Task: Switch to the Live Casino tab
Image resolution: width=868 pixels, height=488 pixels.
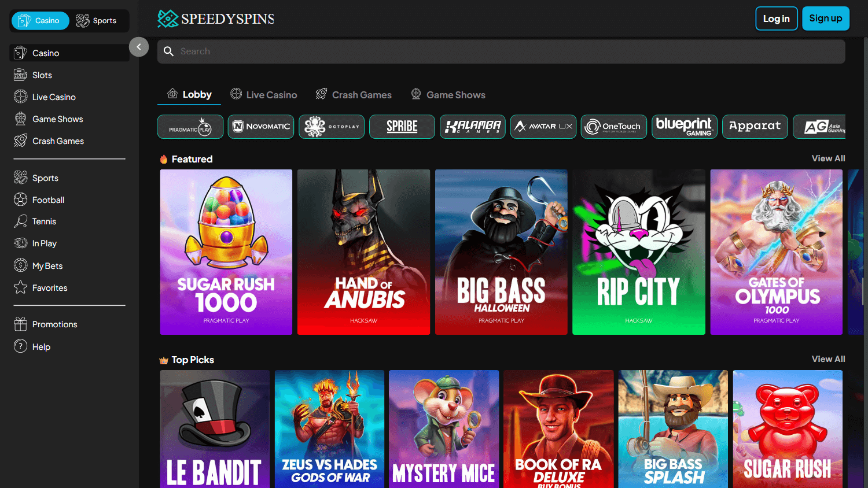Action: [263, 94]
